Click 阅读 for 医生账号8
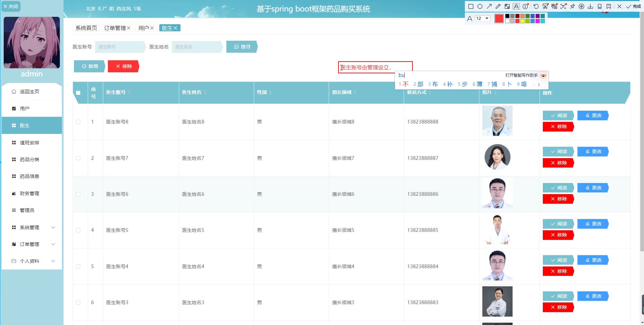The width and height of the screenshot is (644, 325). coord(558,115)
